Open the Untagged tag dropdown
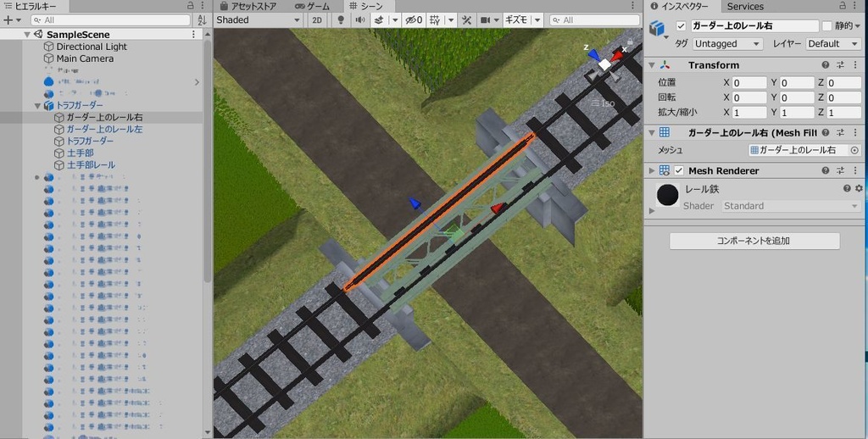 pyautogui.click(x=726, y=44)
